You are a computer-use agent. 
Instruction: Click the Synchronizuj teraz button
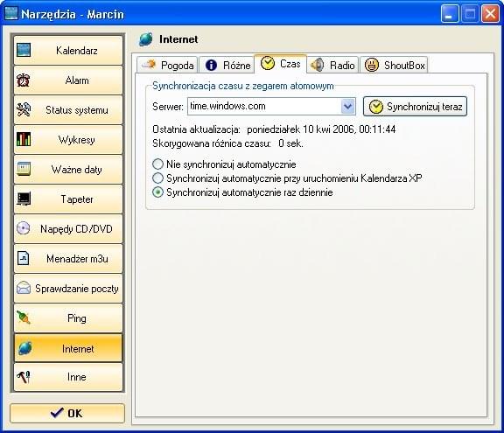[415, 107]
